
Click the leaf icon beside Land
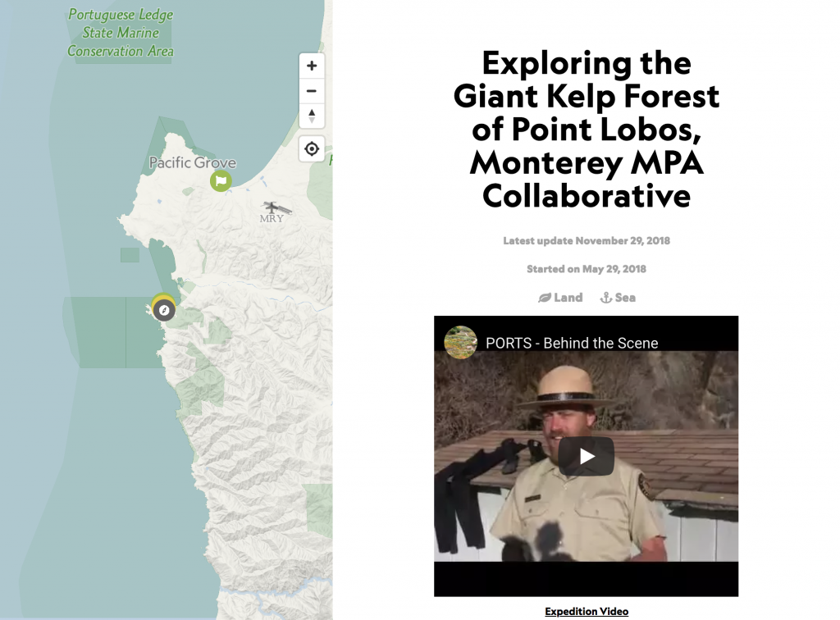tap(544, 298)
